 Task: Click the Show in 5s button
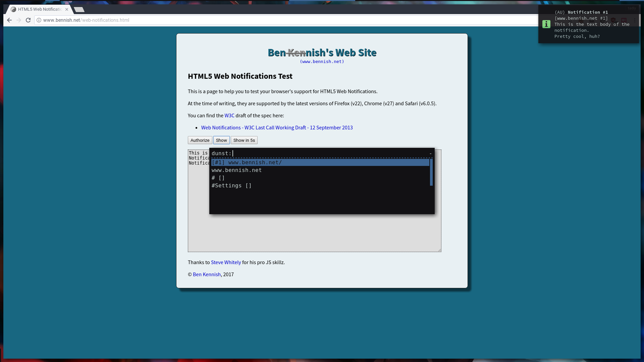244,140
